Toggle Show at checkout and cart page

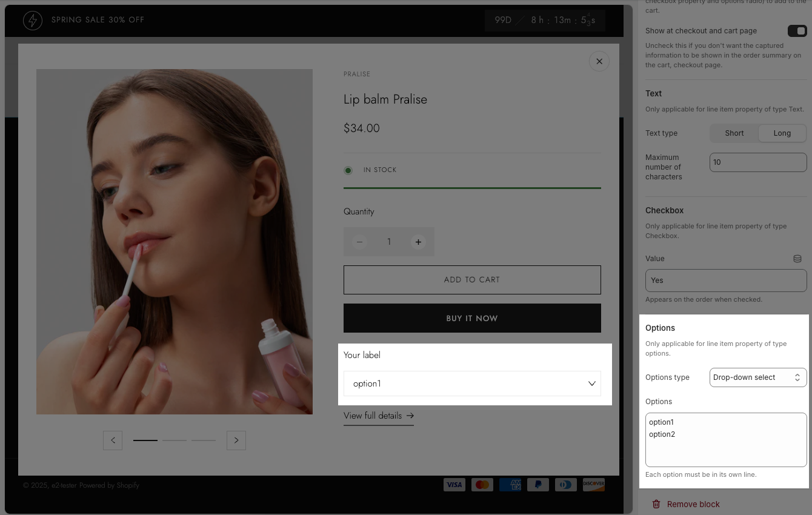pyautogui.click(x=797, y=31)
